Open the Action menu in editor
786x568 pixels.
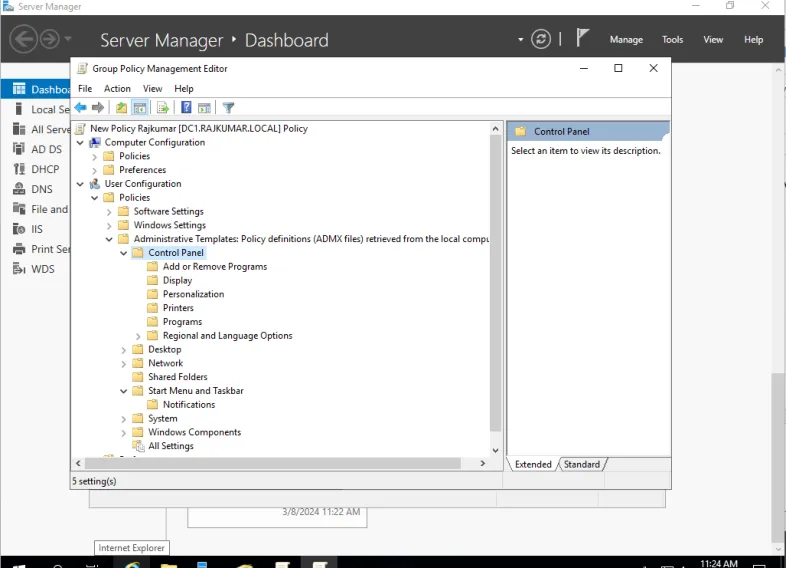[117, 89]
